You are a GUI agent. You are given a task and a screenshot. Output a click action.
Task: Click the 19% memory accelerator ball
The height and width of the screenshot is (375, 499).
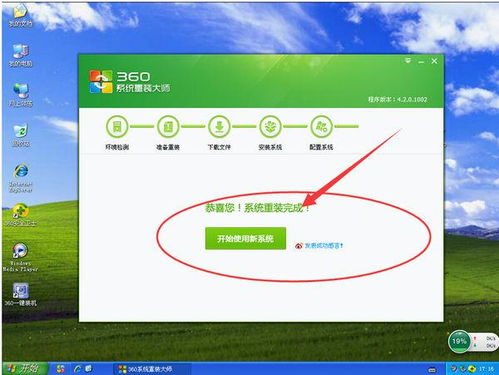coord(459,341)
